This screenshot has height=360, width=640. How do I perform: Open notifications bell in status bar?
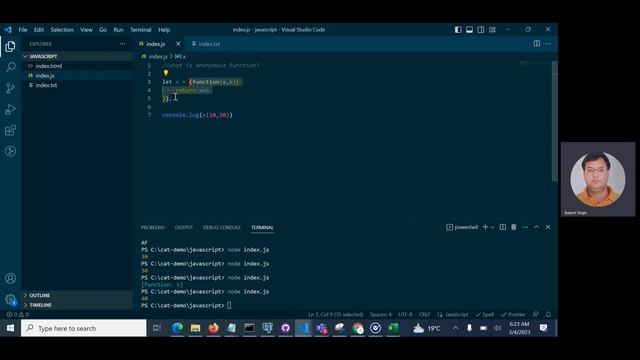pos(548,314)
